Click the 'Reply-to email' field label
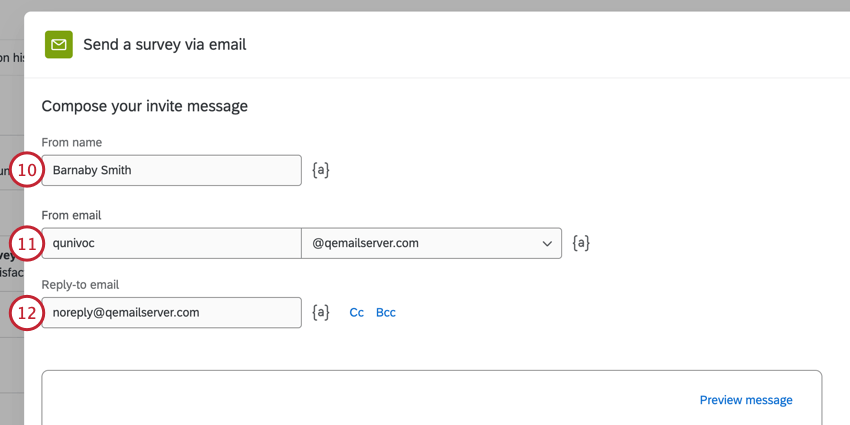Image resolution: width=850 pixels, height=425 pixels. (x=80, y=284)
